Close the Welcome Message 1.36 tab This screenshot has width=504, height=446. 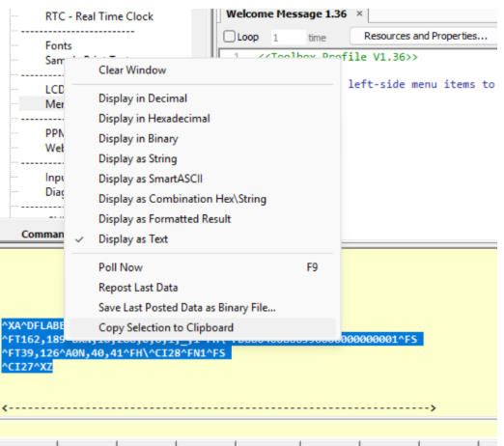(359, 14)
